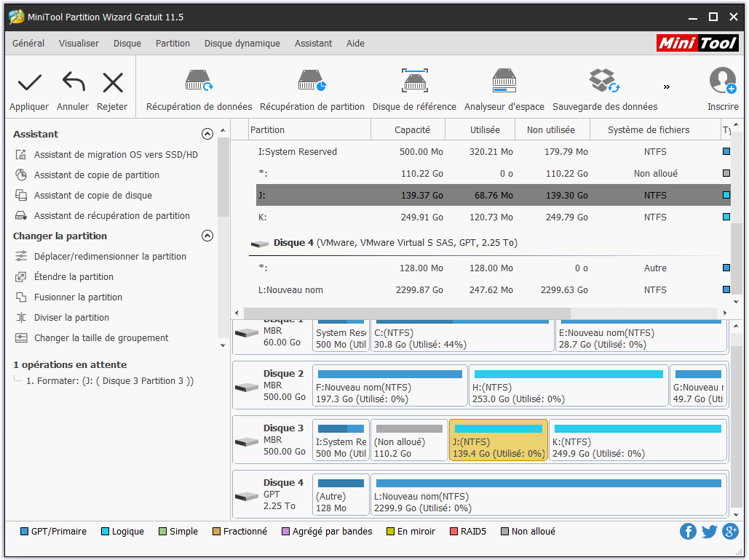
Task: Sort by Capacité column header
Action: tap(408, 130)
